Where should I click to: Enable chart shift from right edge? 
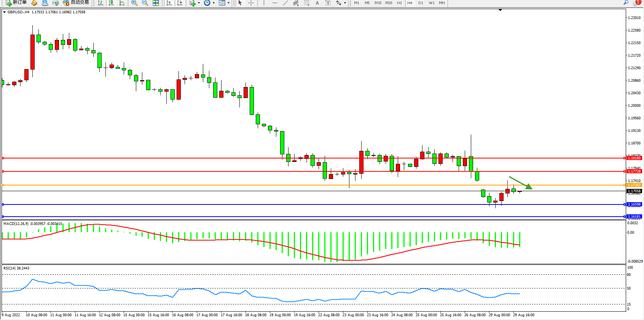pyautogui.click(x=180, y=3)
